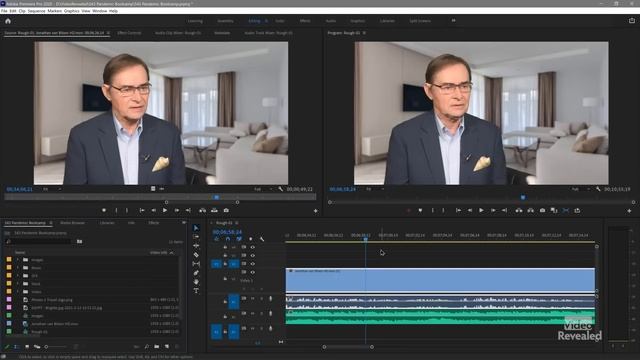The width and height of the screenshot is (640, 360).
Task: Click Quick Export icon at top right
Action: coord(632,20)
